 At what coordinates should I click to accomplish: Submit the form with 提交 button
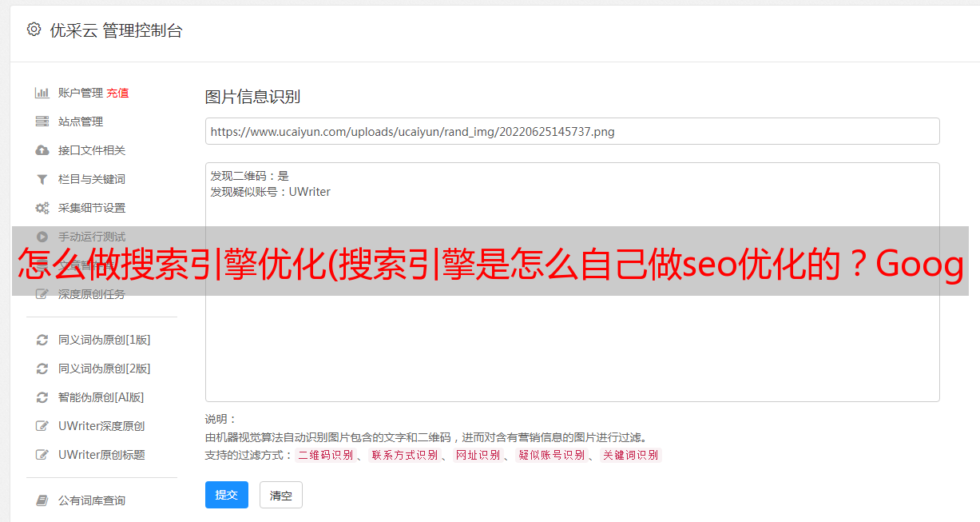click(227, 495)
